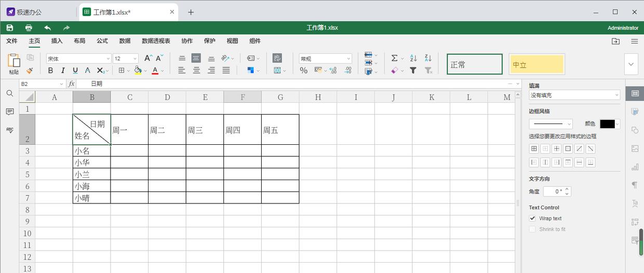Run the ABC spell check in the sidebar
The width and height of the screenshot is (644, 273).
click(10, 130)
